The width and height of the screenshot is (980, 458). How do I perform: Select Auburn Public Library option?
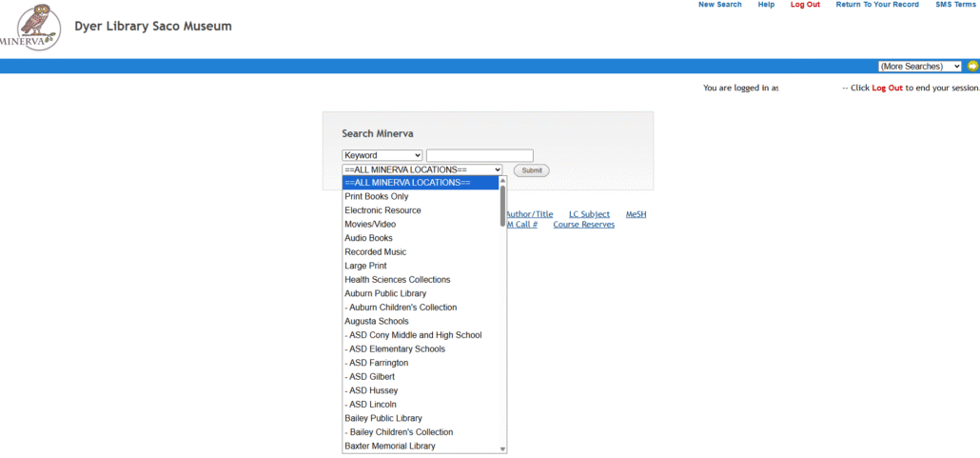tap(385, 293)
